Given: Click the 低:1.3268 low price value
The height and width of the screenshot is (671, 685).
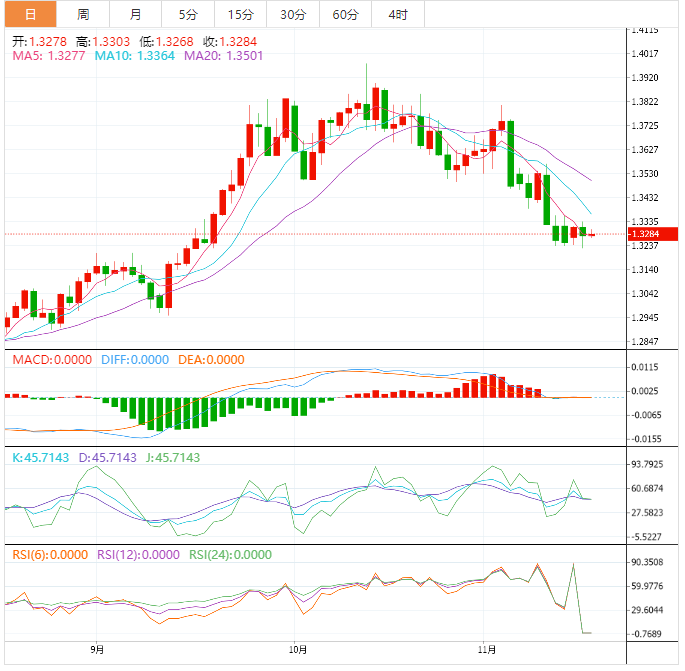Looking at the screenshot, I should click(166, 42).
